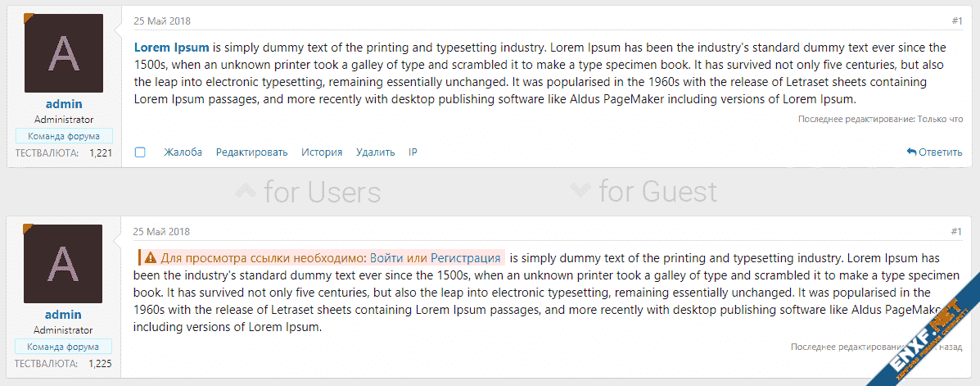
Task: Click the bold 'Lorem Ipsum' link
Action: point(172,47)
